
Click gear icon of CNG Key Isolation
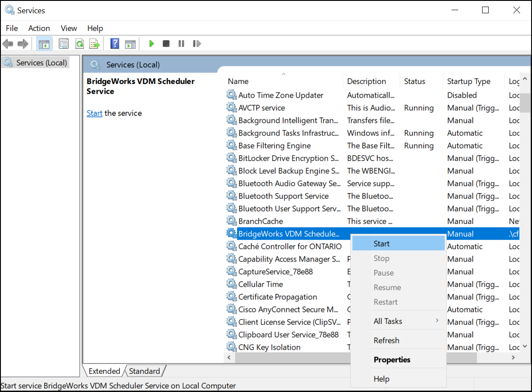tap(232, 347)
